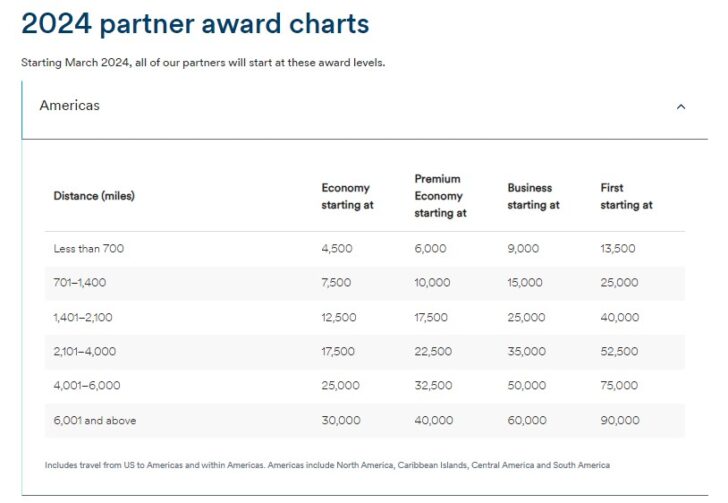
Task: Select the Business starting at column header
Action: 533,196
